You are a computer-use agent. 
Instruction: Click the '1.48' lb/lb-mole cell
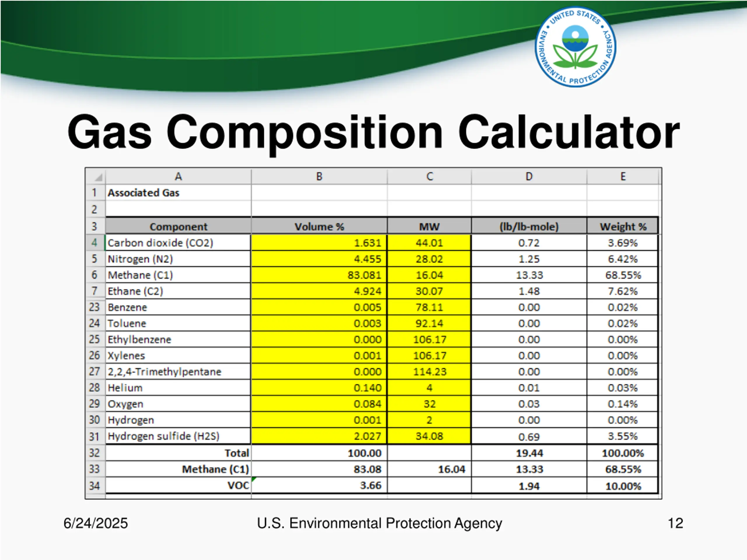point(529,291)
